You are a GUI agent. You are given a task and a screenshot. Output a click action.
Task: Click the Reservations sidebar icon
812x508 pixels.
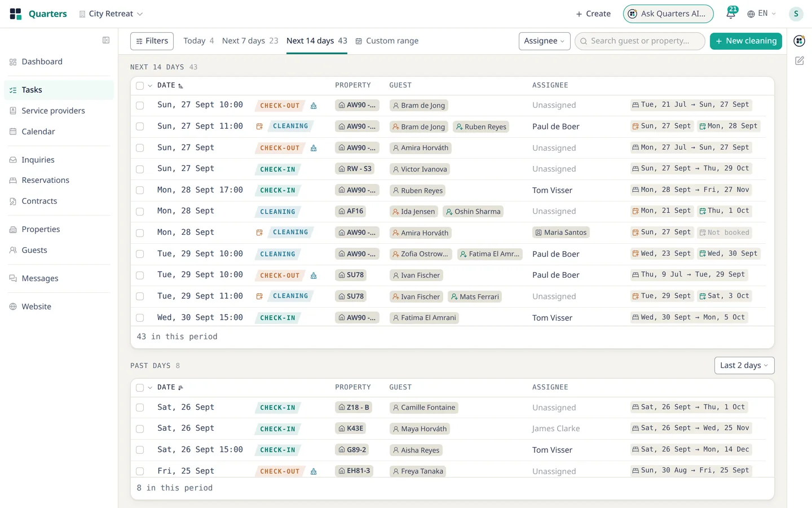13,181
